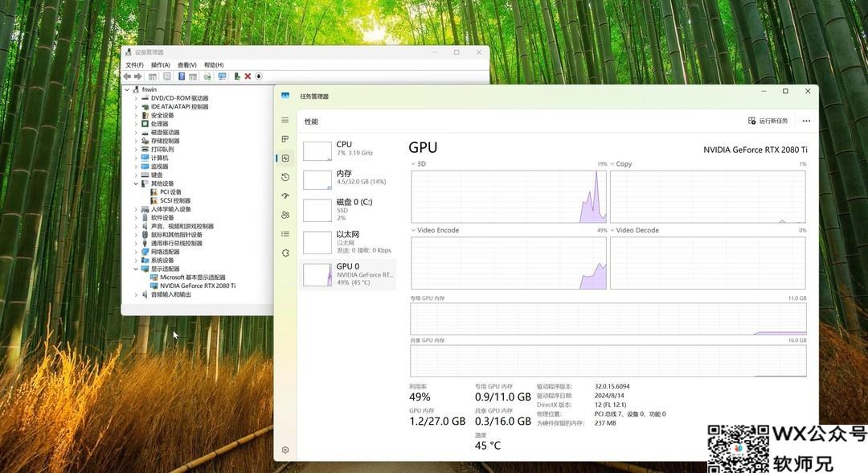Screen dimensions: 868x473
Task: Select the 以太网 Ethernet performance entry
Action: pyautogui.click(x=348, y=242)
